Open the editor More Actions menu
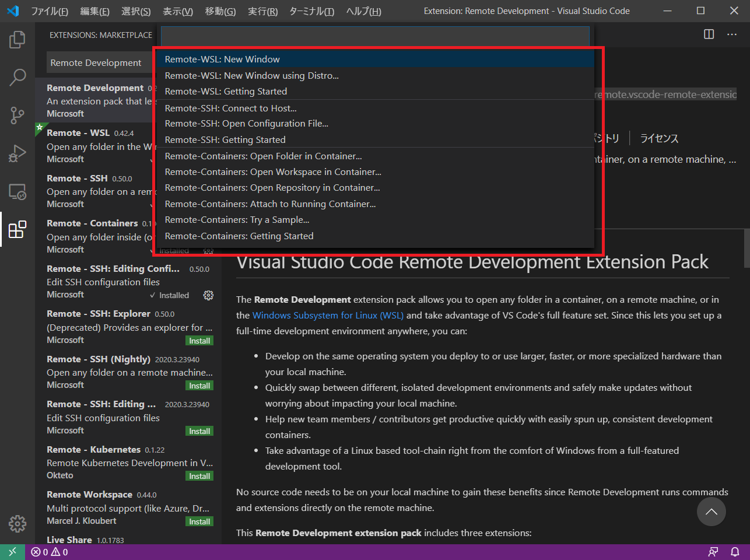This screenshot has width=750, height=560. pos(732,34)
